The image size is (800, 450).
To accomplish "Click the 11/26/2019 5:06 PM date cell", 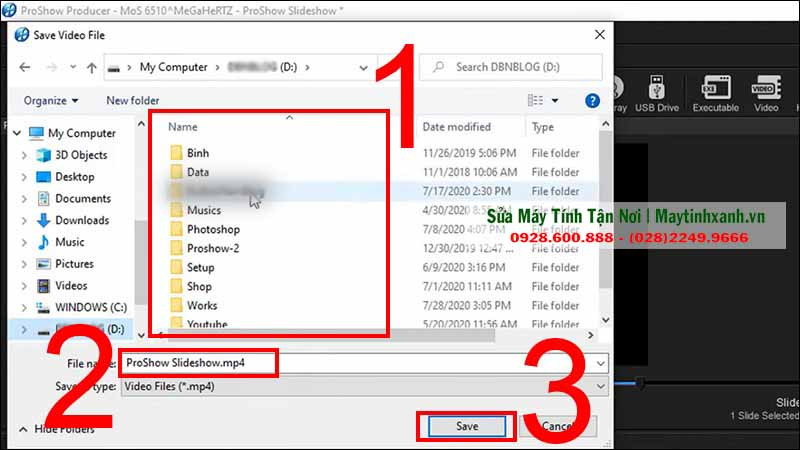I will [x=469, y=153].
